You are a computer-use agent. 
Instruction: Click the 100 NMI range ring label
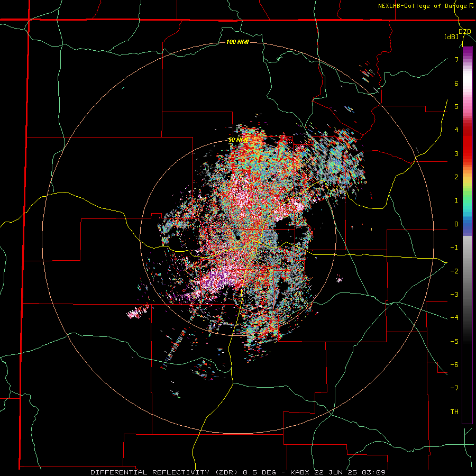(x=237, y=42)
